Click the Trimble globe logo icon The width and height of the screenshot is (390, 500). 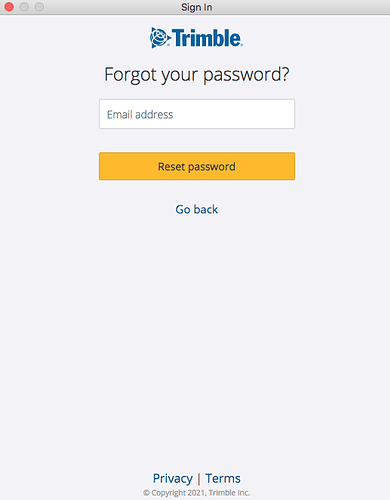pyautogui.click(x=160, y=38)
